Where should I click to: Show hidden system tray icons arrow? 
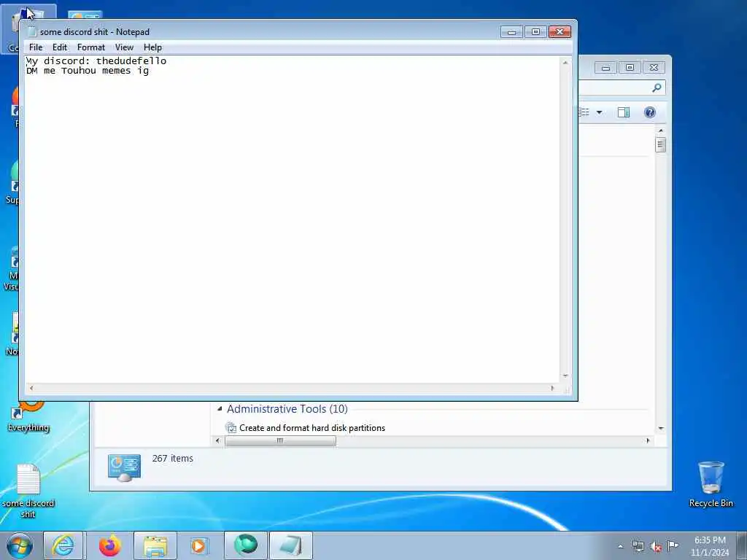[x=620, y=546]
